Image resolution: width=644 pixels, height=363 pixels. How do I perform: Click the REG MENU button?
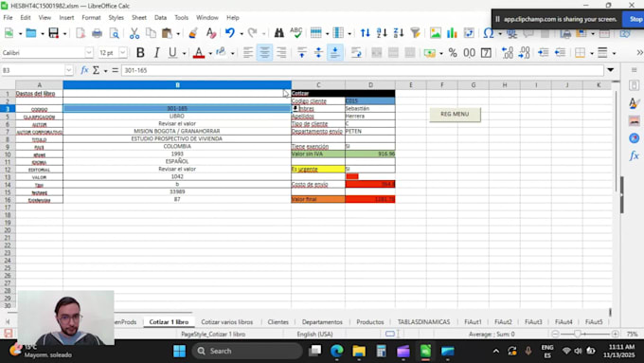tap(455, 114)
